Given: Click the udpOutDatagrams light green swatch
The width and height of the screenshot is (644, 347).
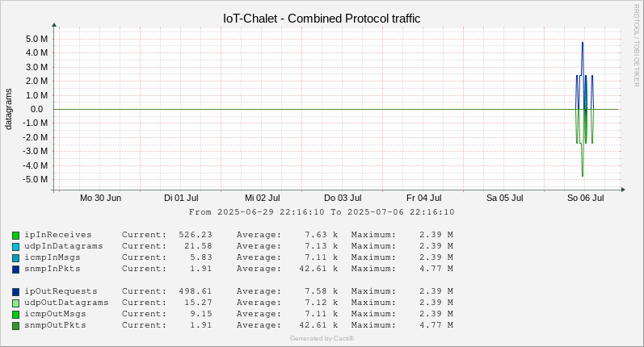Looking at the screenshot, I should [x=15, y=303].
